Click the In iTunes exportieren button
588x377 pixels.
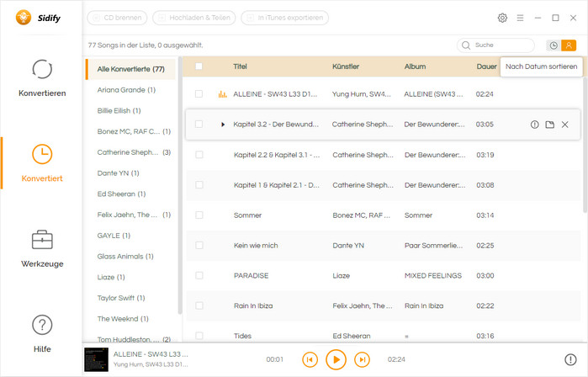pyautogui.click(x=285, y=18)
